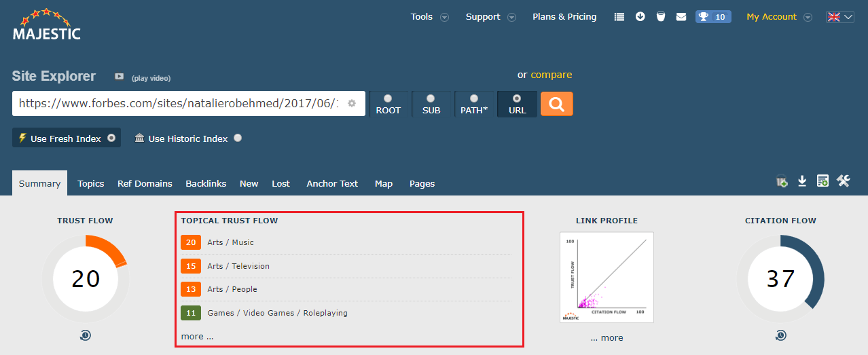Image resolution: width=868 pixels, height=355 pixels.
Task: Select the SUB radio option
Action: 431,98
